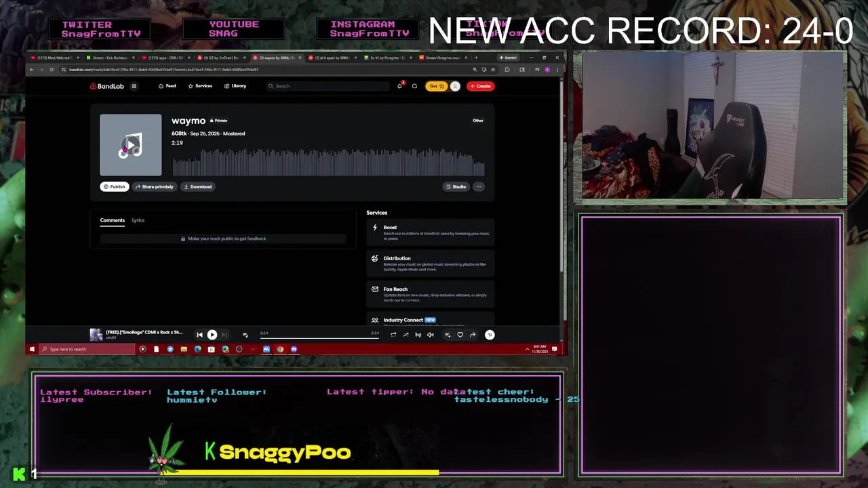Open Microsoft Edge from taskbar
Image resolution: width=868 pixels, height=488 pixels.
point(197,349)
